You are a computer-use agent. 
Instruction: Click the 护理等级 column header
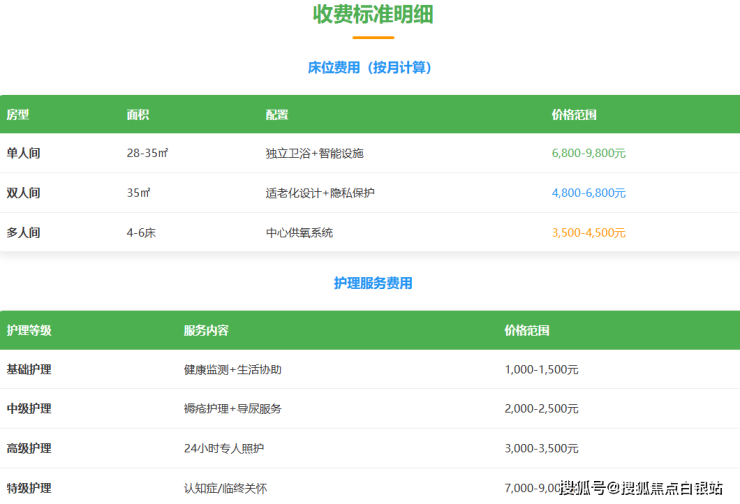(29, 331)
